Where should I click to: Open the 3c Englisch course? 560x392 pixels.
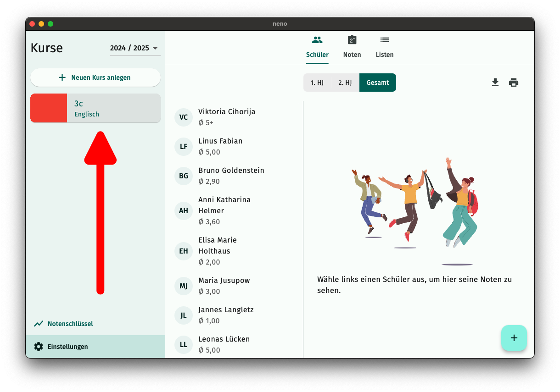95,108
